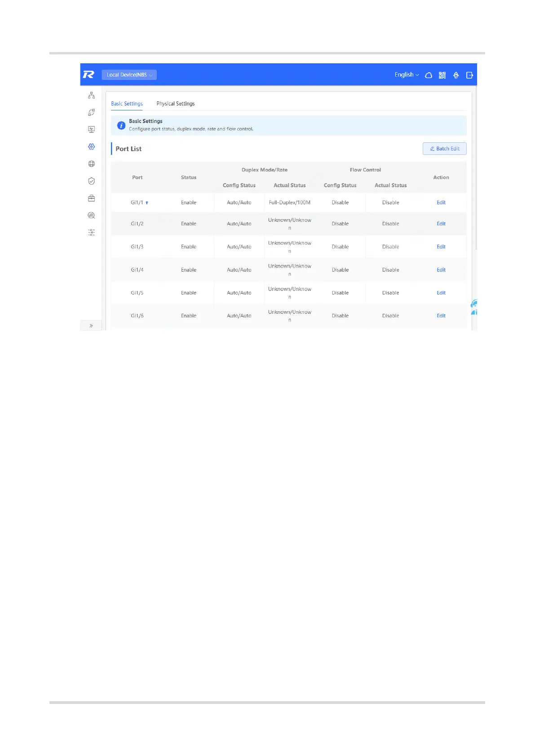Expand the sidebar with double chevron
Viewport: 535px width, 756px height.
point(91,325)
